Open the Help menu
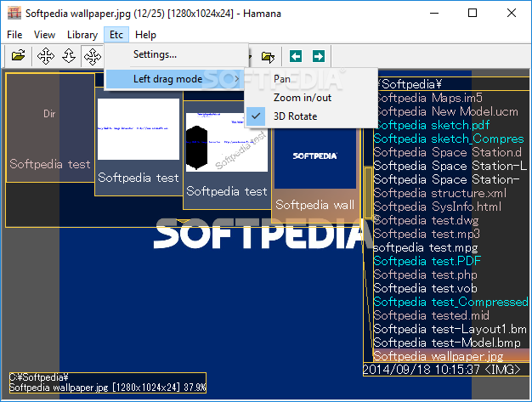Image resolution: width=532 pixels, height=402 pixels. tap(145, 35)
